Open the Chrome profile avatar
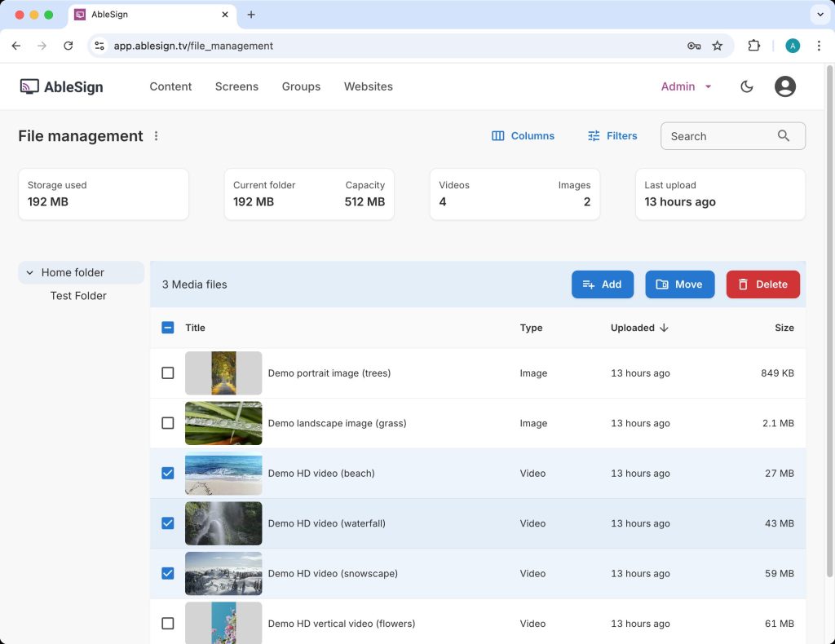The width and height of the screenshot is (835, 644). tap(793, 46)
